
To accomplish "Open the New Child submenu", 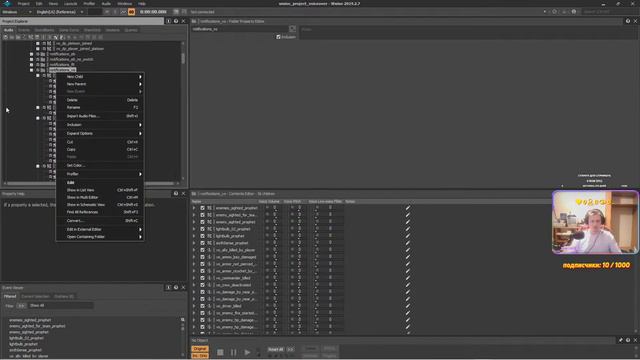I will pos(100,77).
